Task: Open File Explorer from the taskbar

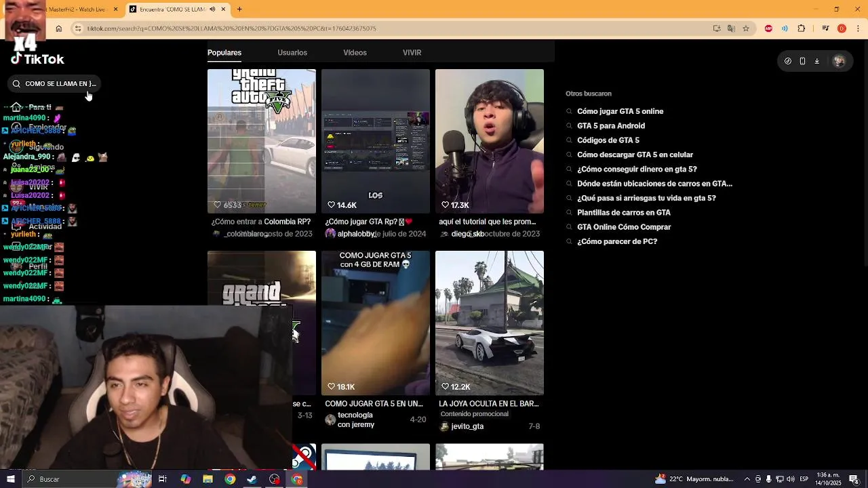Action: (x=208, y=479)
